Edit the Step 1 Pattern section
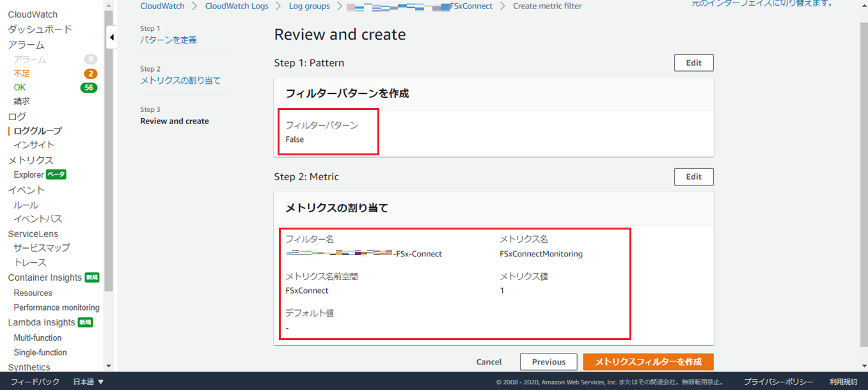Screen dimensions: 868x390 (694, 63)
